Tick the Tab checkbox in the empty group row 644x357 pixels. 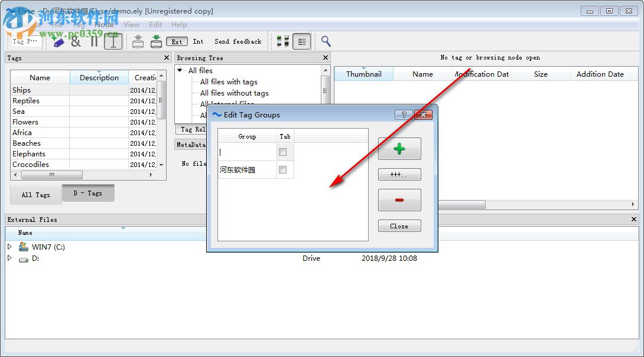pyautogui.click(x=282, y=152)
